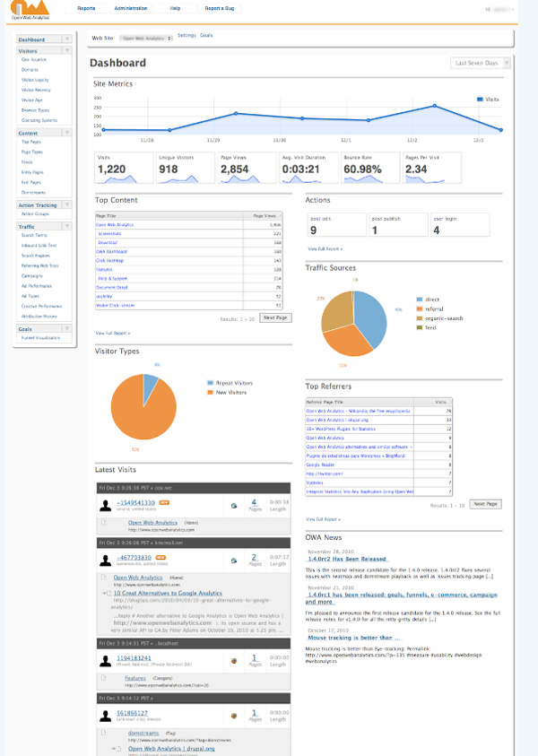
Task: Click the visitor avatar icon for visitor 561866127
Action: [x=106, y=716]
